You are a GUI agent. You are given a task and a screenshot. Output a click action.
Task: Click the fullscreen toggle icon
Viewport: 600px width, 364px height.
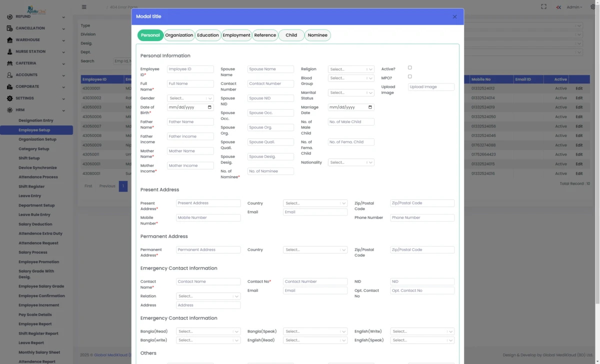[x=544, y=7]
